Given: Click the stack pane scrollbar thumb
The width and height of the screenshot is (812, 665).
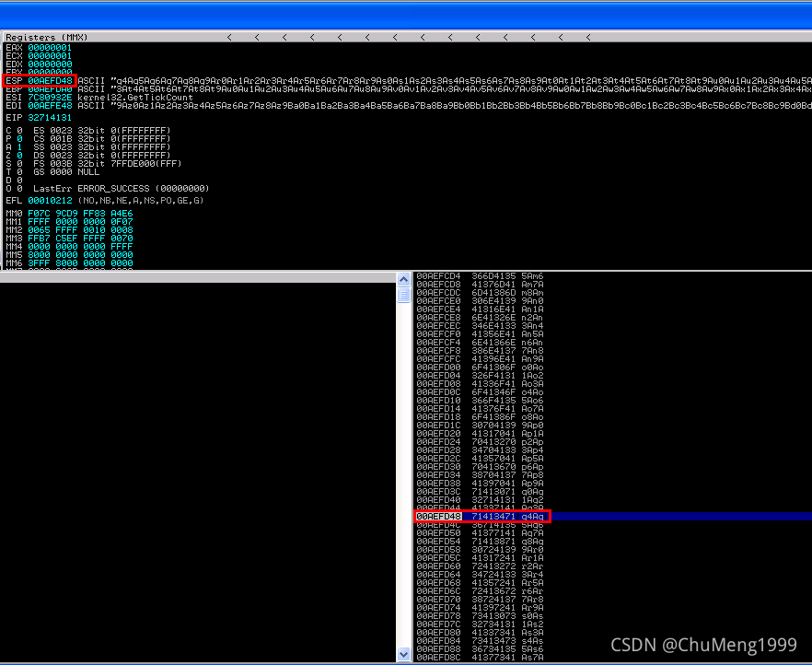Looking at the screenshot, I should pyautogui.click(x=403, y=296).
